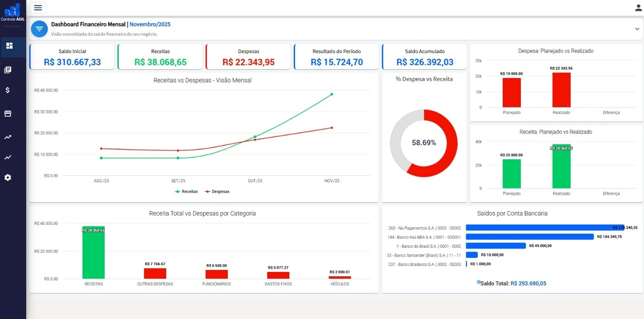Open Settings via the gear icon
This screenshot has width=644, height=319.
(x=8, y=177)
